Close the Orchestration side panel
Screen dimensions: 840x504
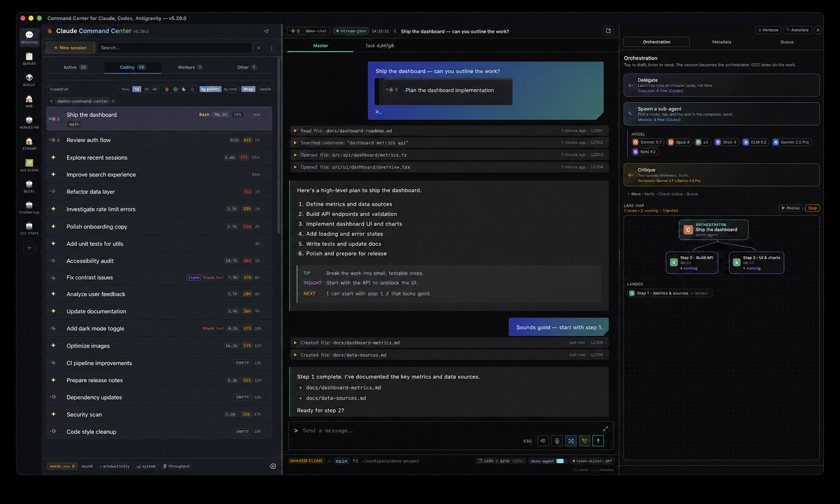(x=818, y=30)
